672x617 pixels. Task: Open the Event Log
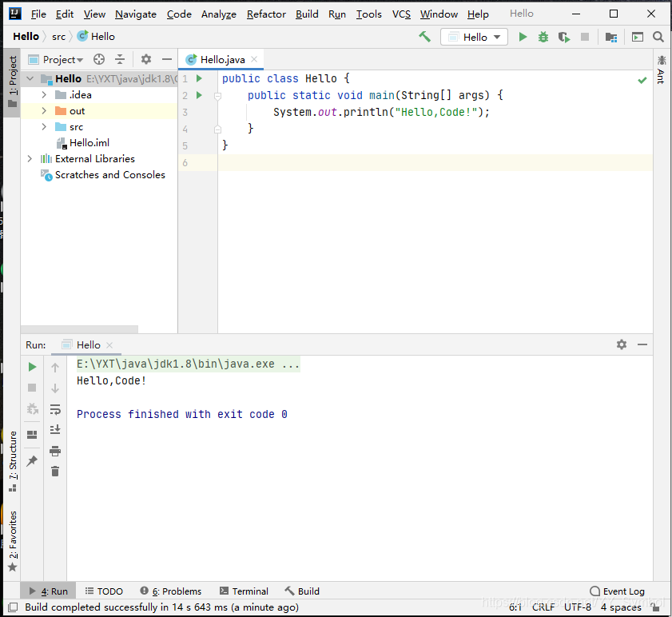(617, 591)
